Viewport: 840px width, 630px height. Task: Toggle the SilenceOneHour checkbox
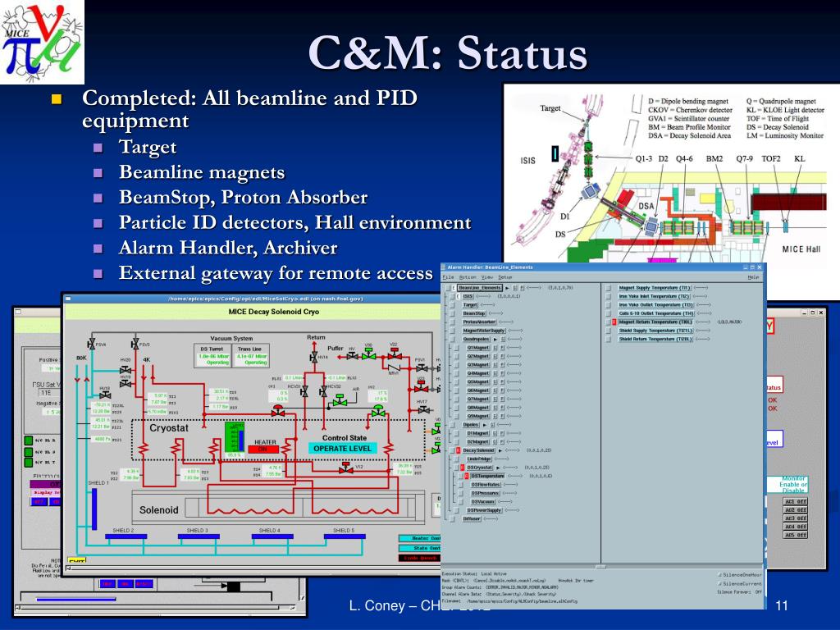pos(719,575)
